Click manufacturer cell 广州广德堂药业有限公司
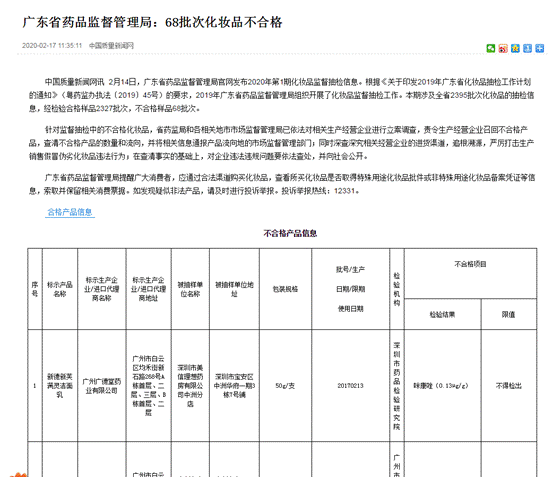The image size is (553, 477). pyautogui.click(x=102, y=386)
